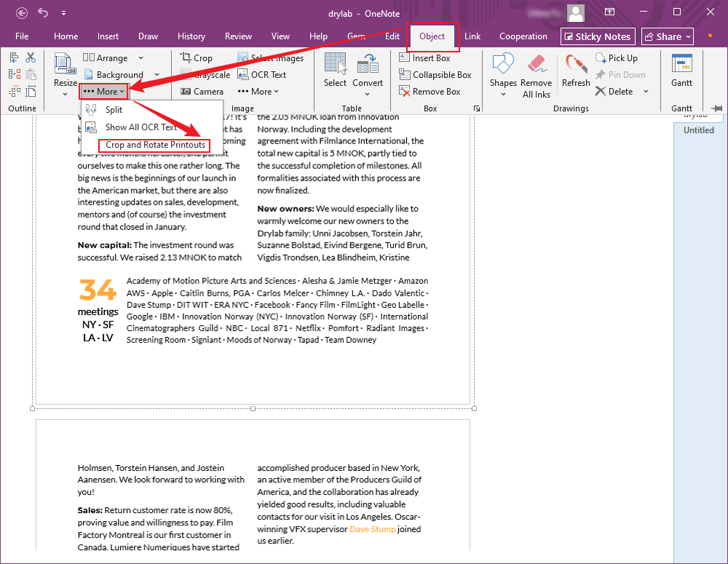
Task: Open the Edit tab
Action: pyautogui.click(x=392, y=36)
